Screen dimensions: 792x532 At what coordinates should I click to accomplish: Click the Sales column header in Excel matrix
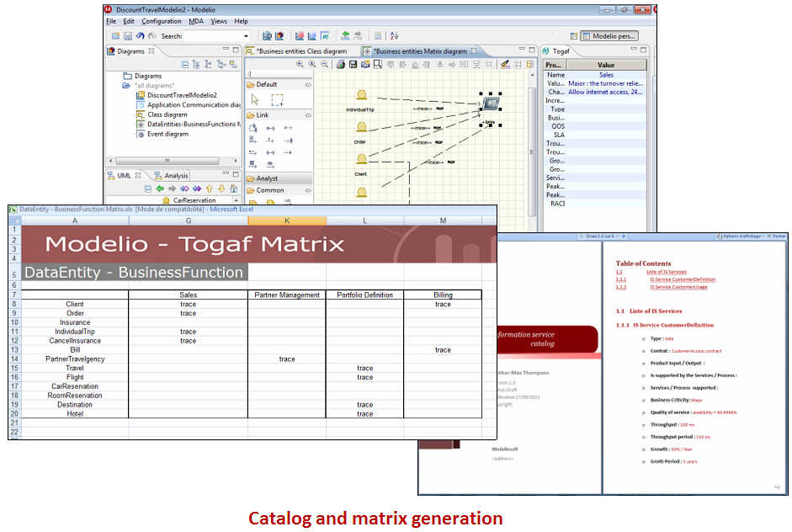(x=188, y=295)
